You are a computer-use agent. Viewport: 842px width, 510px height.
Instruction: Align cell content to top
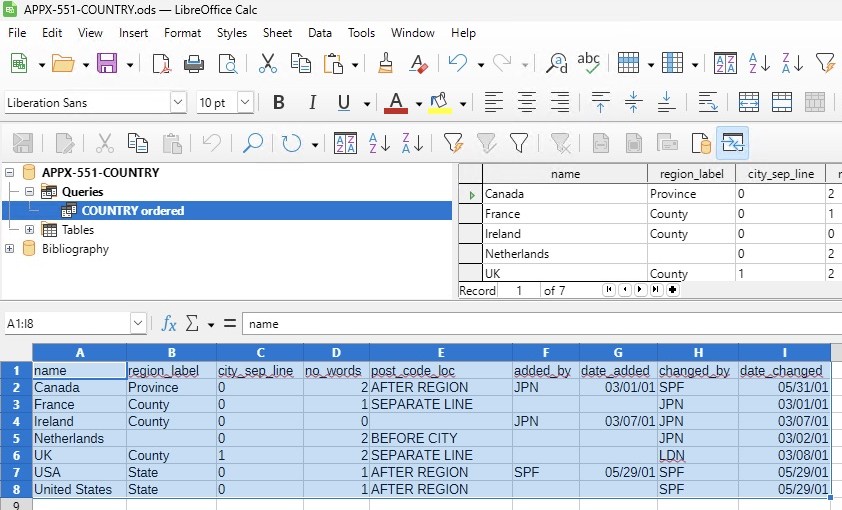coord(600,102)
